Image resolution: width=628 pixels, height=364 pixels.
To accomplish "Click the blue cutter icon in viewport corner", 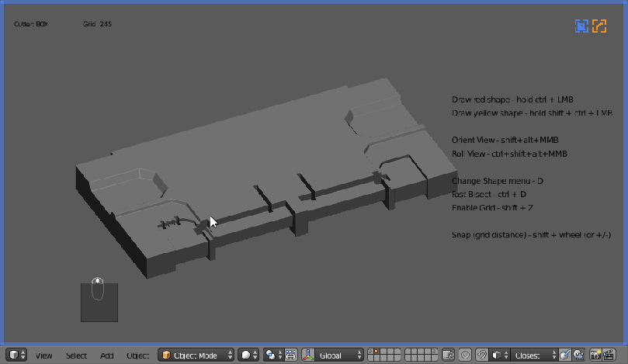I will tap(581, 26).
